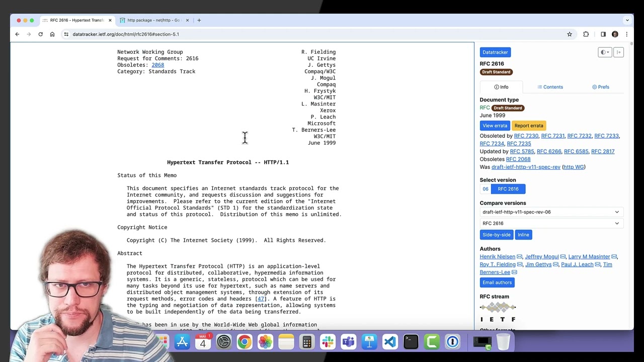Open the RFC 7230 link

(526, 136)
